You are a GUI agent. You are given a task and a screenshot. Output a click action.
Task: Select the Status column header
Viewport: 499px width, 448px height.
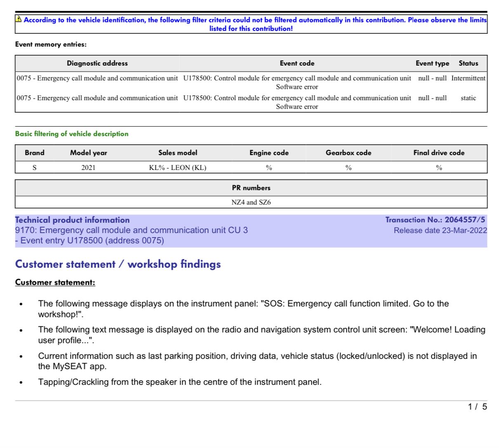point(468,63)
